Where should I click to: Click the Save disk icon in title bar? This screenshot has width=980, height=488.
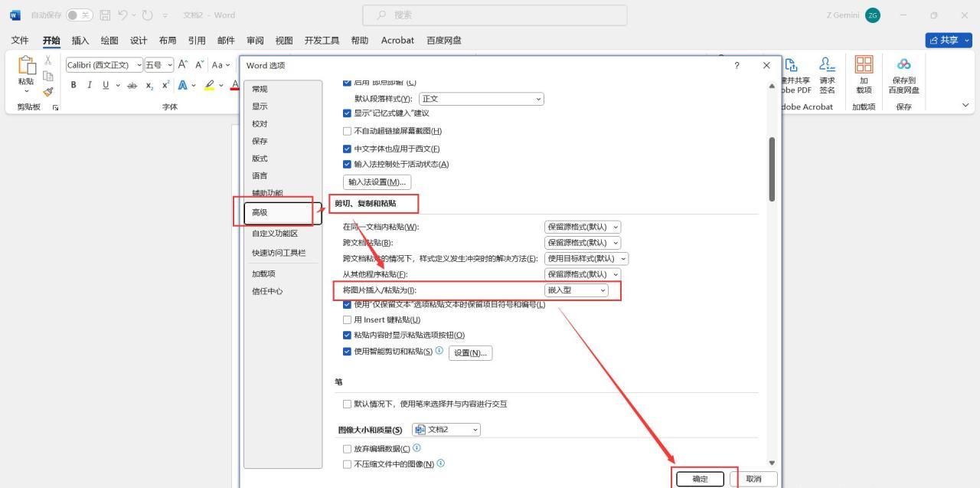[x=106, y=15]
